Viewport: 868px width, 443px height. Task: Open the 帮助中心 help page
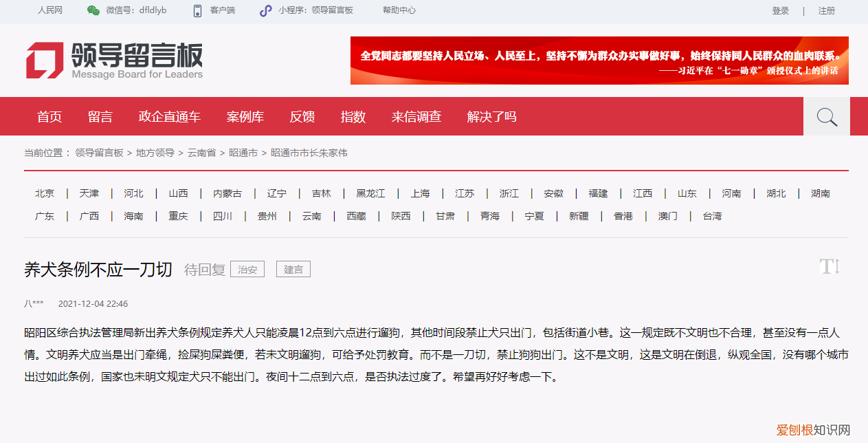398,10
